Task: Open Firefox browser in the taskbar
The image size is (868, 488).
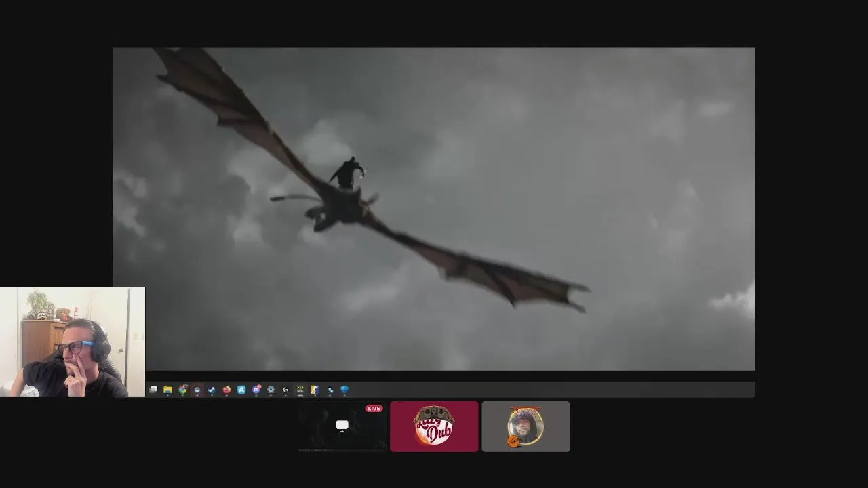Action: click(226, 390)
